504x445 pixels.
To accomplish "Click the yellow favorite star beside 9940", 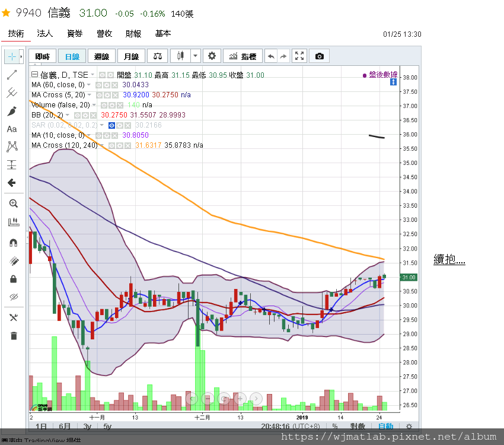I will 6,13.
